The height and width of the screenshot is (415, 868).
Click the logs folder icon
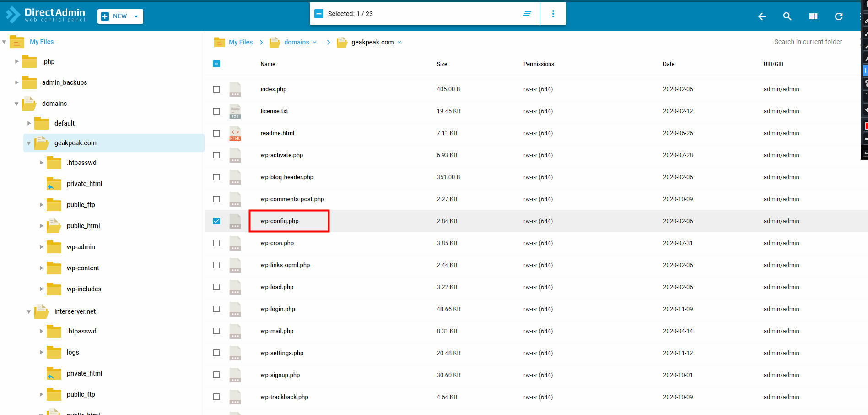pyautogui.click(x=54, y=352)
